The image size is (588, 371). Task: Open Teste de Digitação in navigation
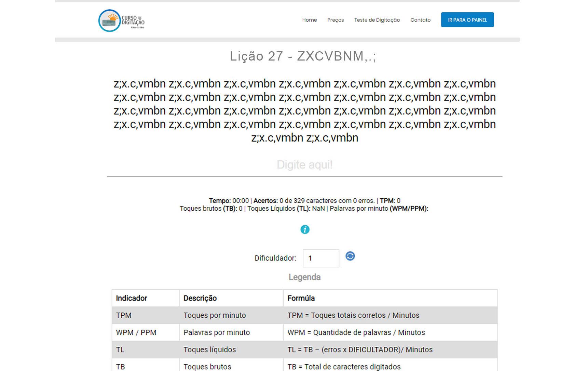coord(377,20)
